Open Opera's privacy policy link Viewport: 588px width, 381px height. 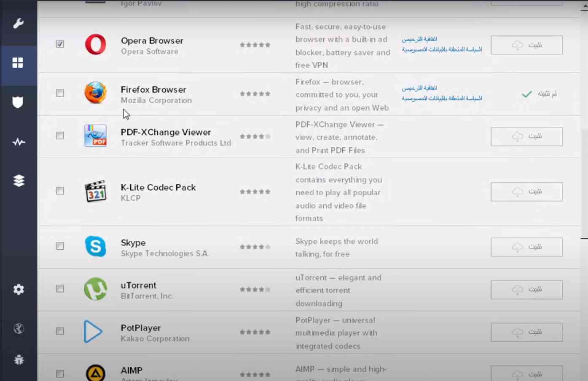click(x=442, y=49)
